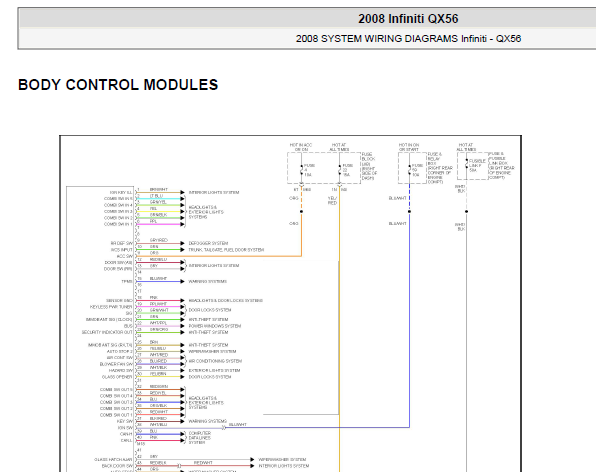Click the 'DEFOGGER SYSTEM' reference
Screen dimensions: 596x472
[208, 243]
